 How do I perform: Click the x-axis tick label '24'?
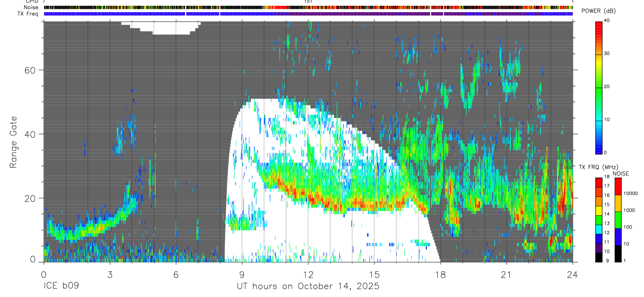pos(572,274)
